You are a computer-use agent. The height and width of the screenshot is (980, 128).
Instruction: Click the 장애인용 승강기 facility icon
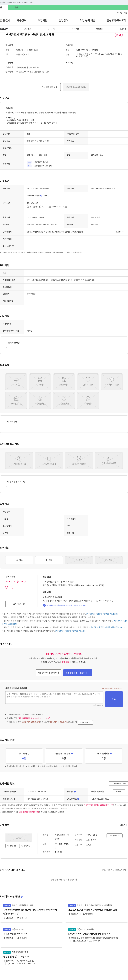[x=49, y=461]
